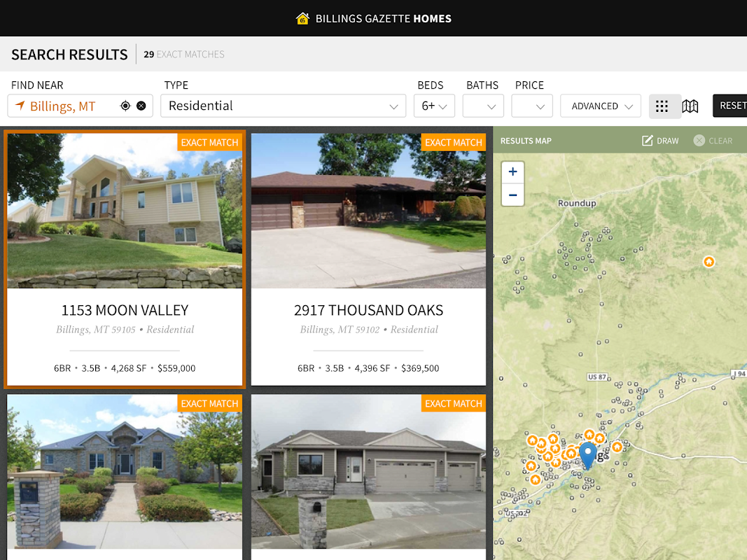This screenshot has height=560, width=747.
Task: Click '29 Exact Matches' text
Action: tap(184, 55)
